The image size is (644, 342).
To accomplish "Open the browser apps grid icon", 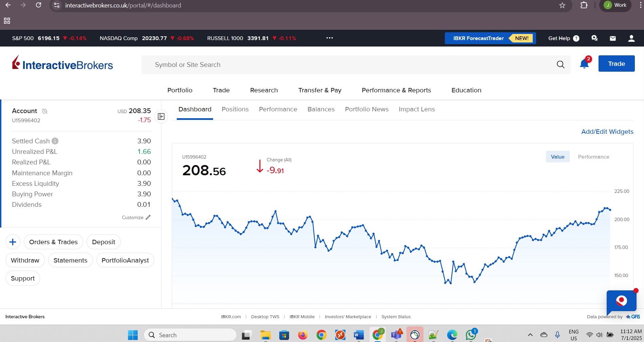I will coord(7,21).
